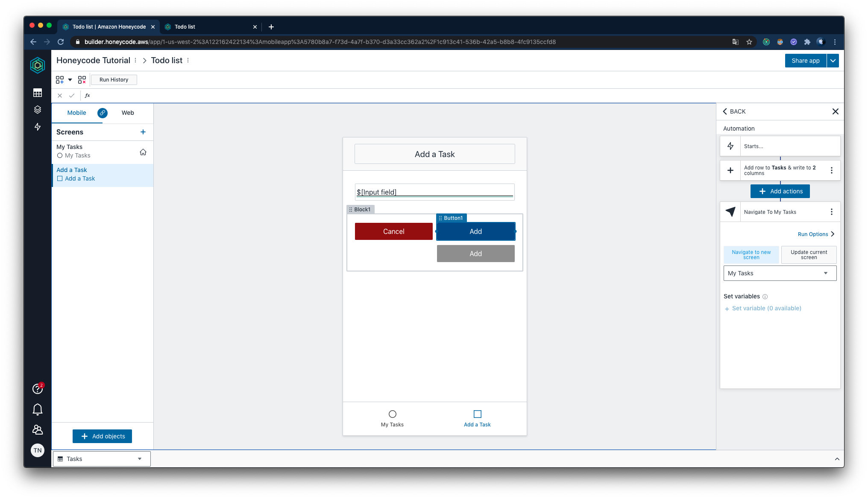This screenshot has width=868, height=499.
Task: Open the Honeycode home logo
Action: pyautogui.click(x=38, y=65)
